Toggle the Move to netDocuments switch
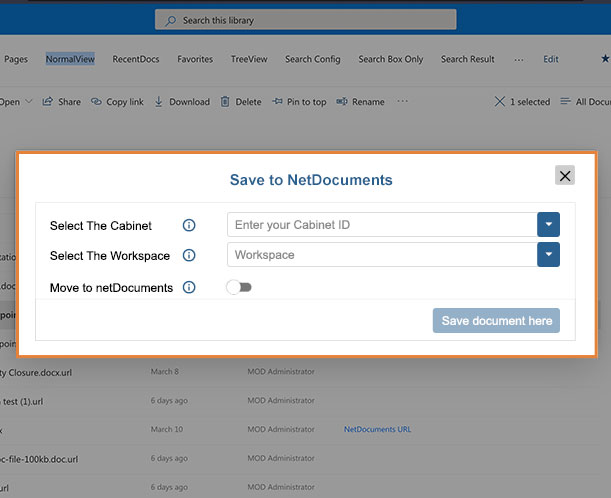611x498 pixels. 239,287
